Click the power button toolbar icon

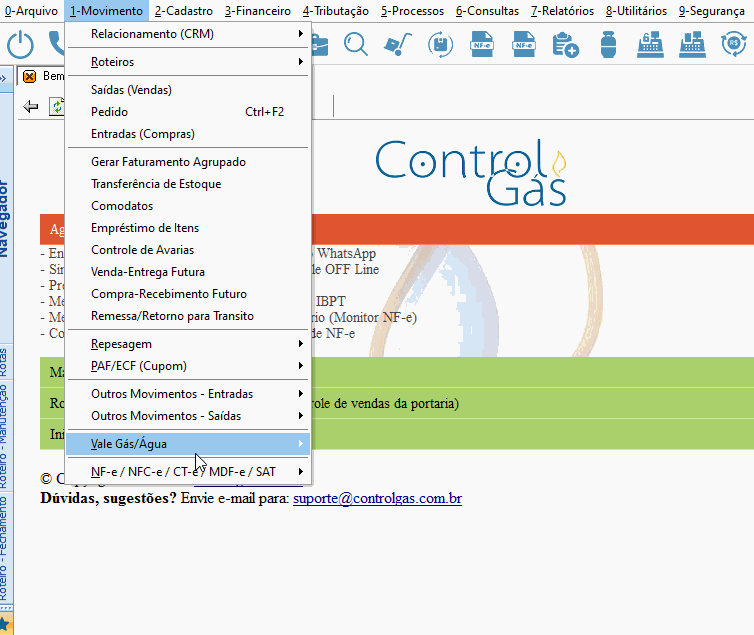pyautogui.click(x=20, y=45)
